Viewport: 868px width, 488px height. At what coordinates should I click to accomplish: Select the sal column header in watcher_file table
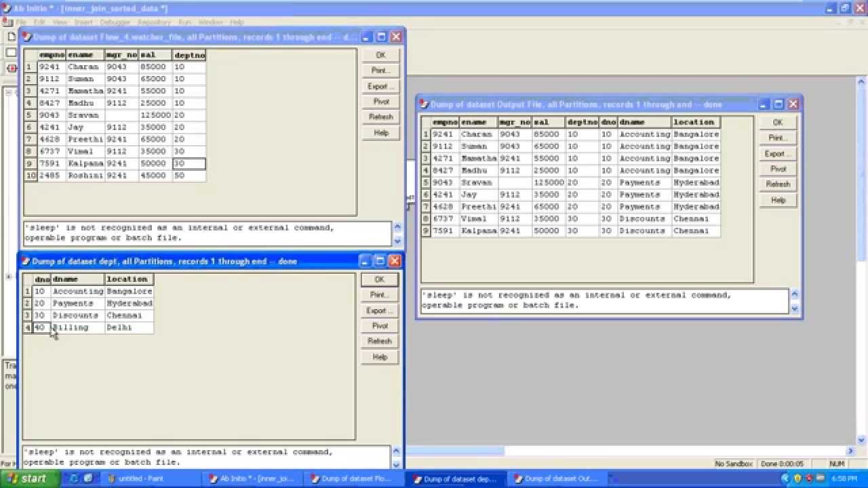(155, 55)
